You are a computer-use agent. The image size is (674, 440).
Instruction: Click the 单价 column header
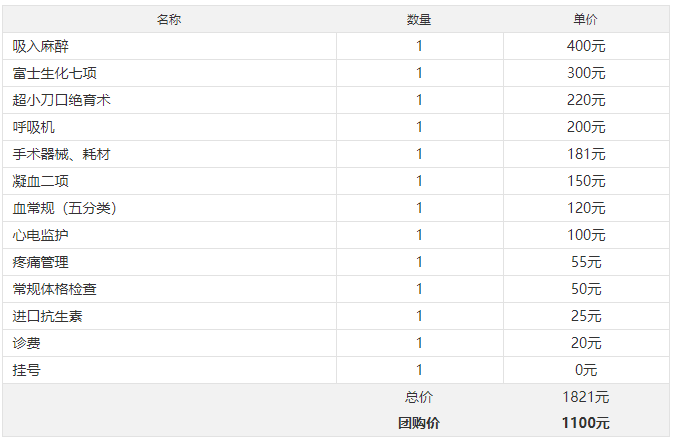585,19
